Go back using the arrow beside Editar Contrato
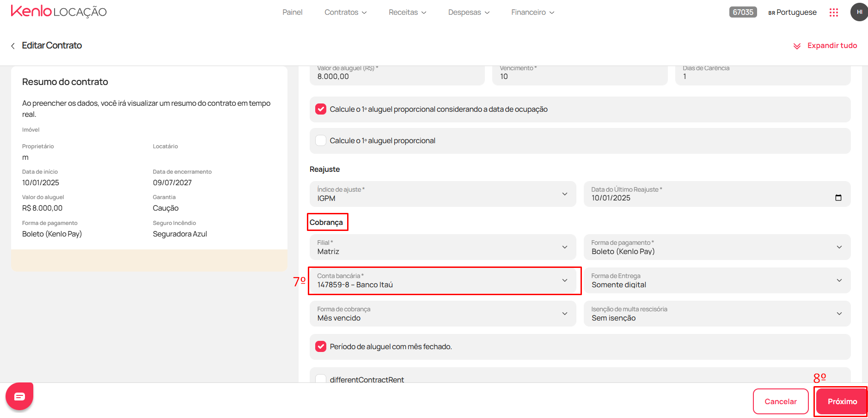The height and width of the screenshot is (418, 868). pos(13,46)
